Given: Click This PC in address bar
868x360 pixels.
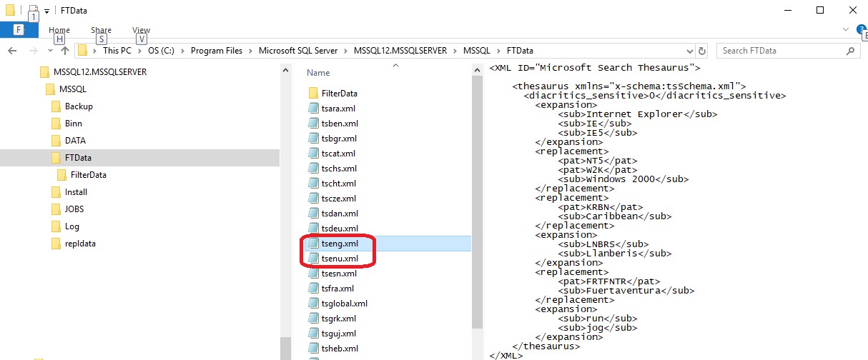Looking at the screenshot, I should [117, 51].
